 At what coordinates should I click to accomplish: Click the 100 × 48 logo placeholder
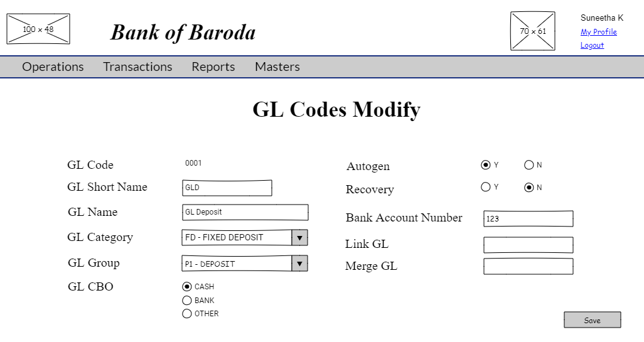(x=38, y=29)
